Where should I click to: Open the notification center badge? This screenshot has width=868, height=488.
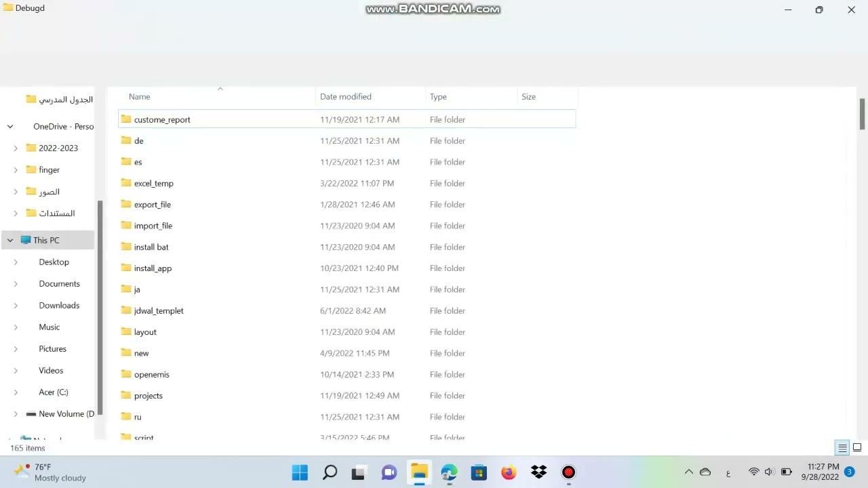pos(849,472)
